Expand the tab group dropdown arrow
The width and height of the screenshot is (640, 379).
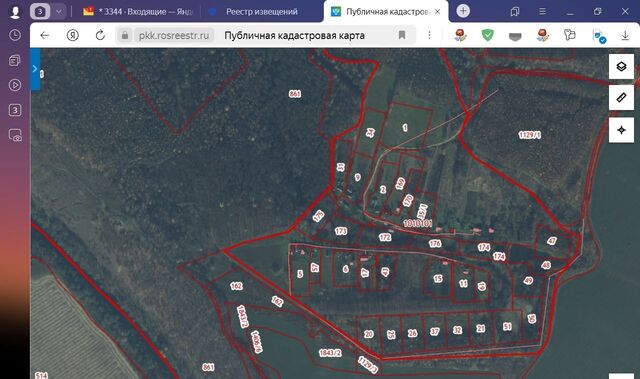tap(59, 11)
